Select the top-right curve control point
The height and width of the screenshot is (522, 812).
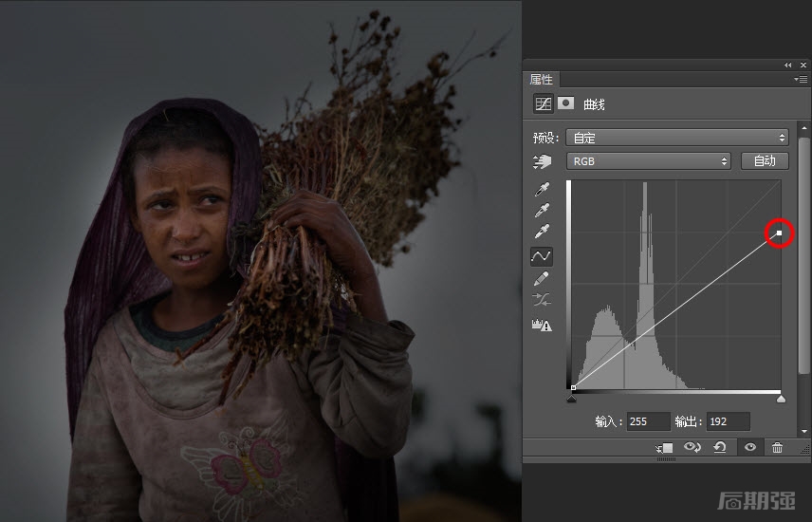[x=780, y=233]
